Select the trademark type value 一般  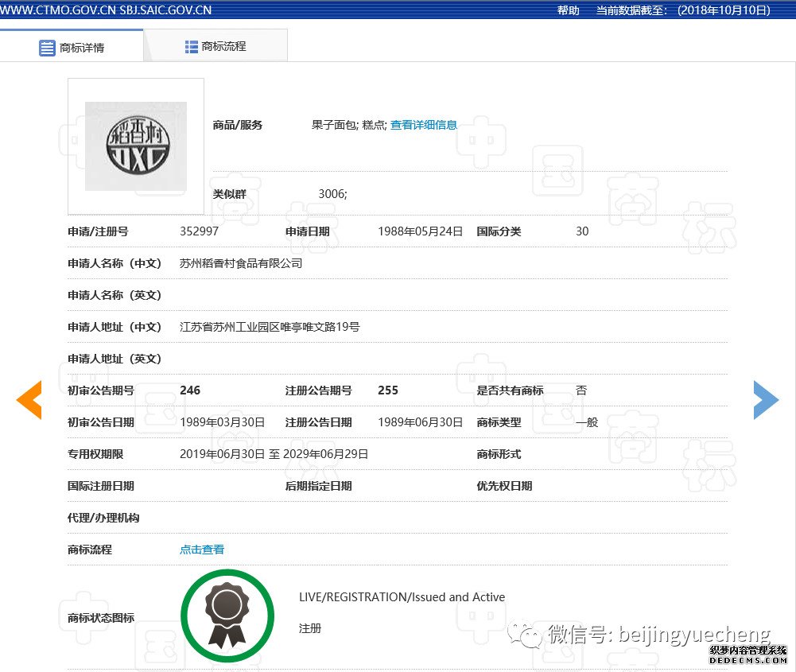coord(587,422)
